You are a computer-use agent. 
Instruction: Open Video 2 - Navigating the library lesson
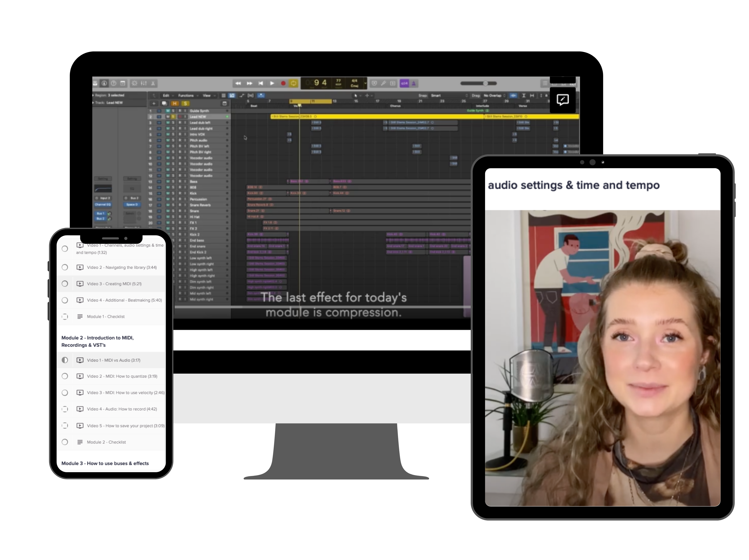[111, 267]
